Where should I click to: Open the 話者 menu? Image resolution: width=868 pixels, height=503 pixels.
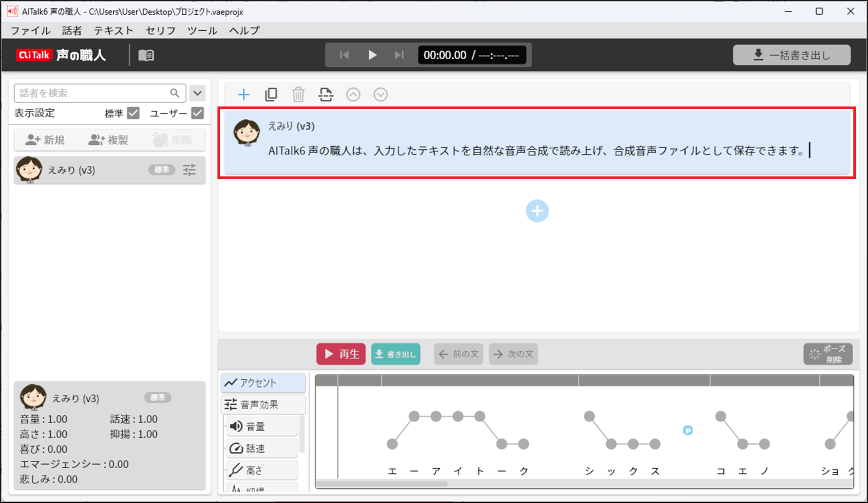[72, 30]
